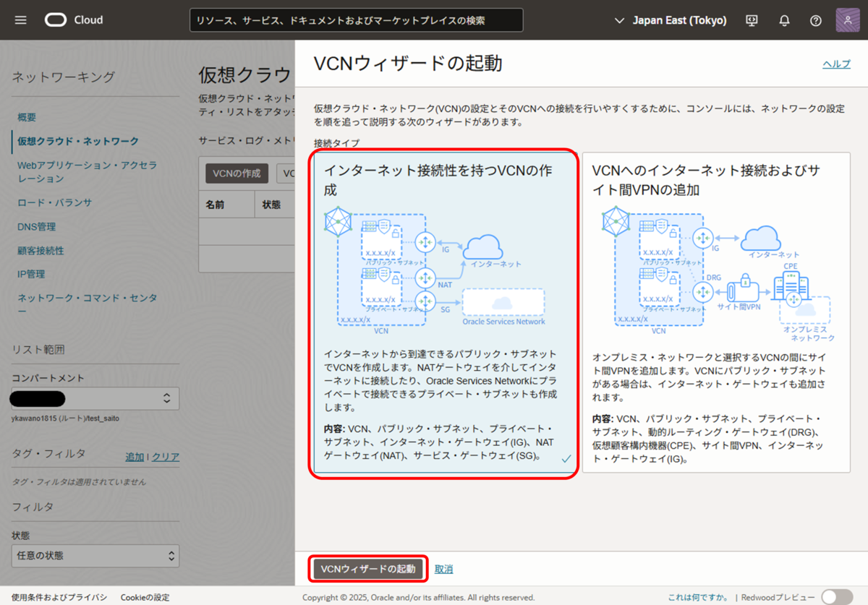Screen dimensions: 868x605
Task: Expand the Japan East (Tokyo) region selector
Action: pyautogui.click(x=671, y=20)
